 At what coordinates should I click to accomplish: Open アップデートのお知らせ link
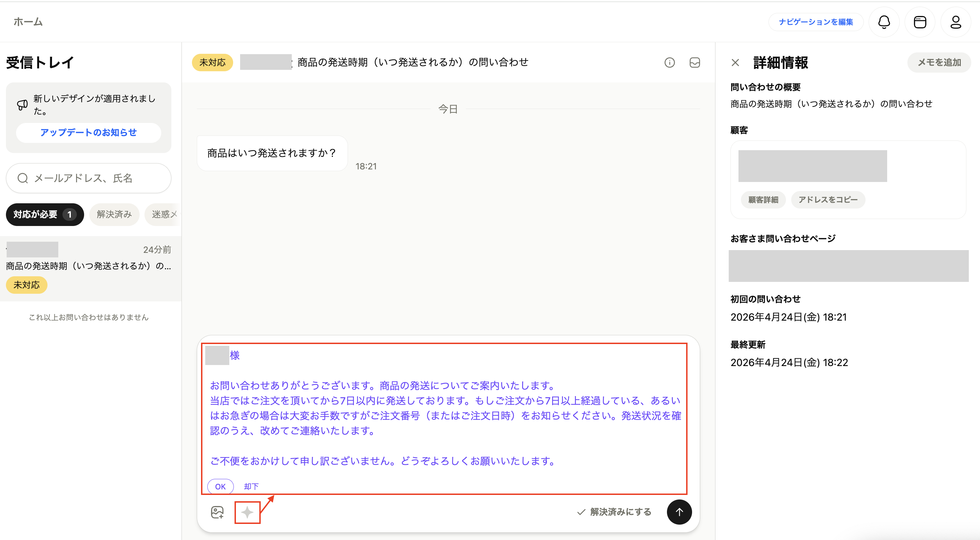(x=89, y=132)
